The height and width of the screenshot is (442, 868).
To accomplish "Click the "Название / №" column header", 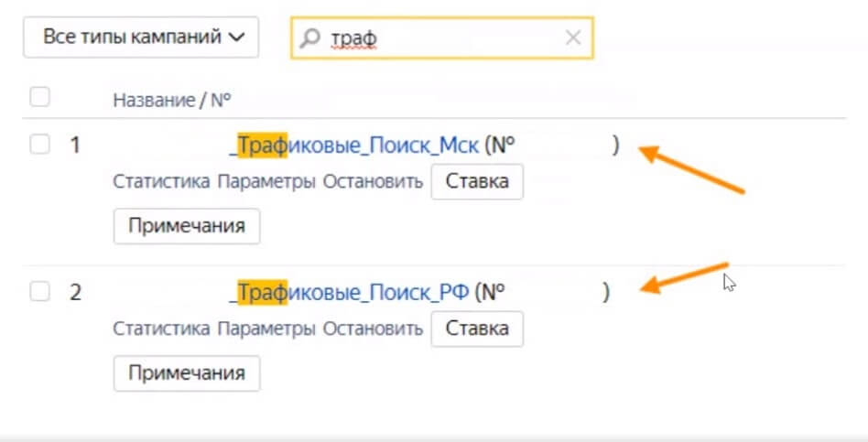I will [x=170, y=100].
